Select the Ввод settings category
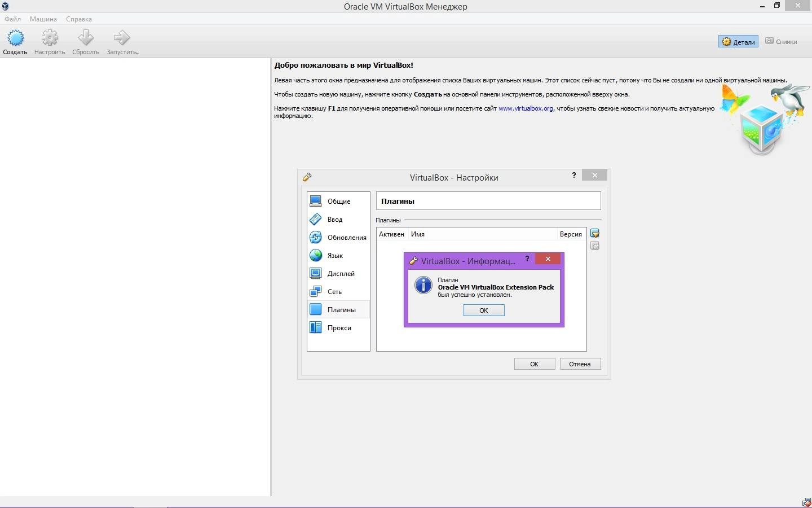The height and width of the screenshot is (508, 812). tap(338, 220)
